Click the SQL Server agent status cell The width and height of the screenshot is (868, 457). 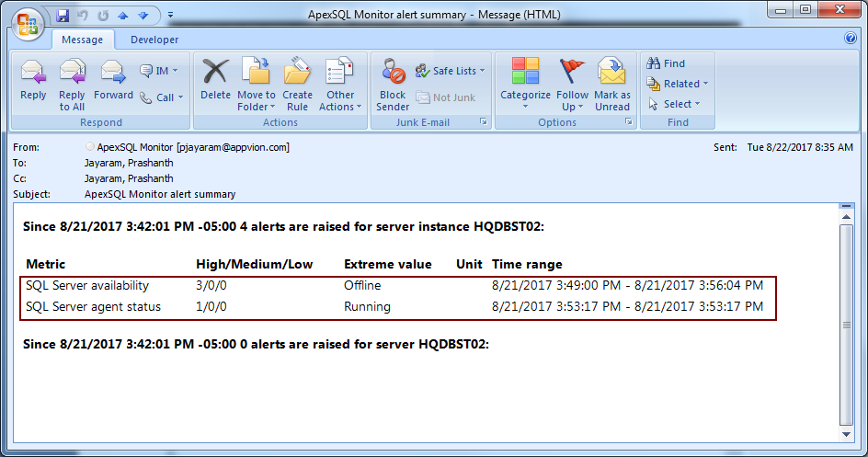point(94,306)
